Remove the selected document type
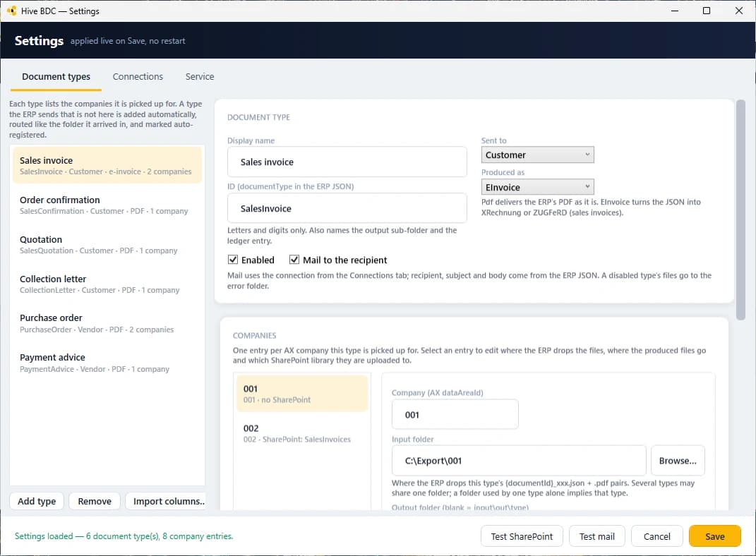 [x=95, y=501]
